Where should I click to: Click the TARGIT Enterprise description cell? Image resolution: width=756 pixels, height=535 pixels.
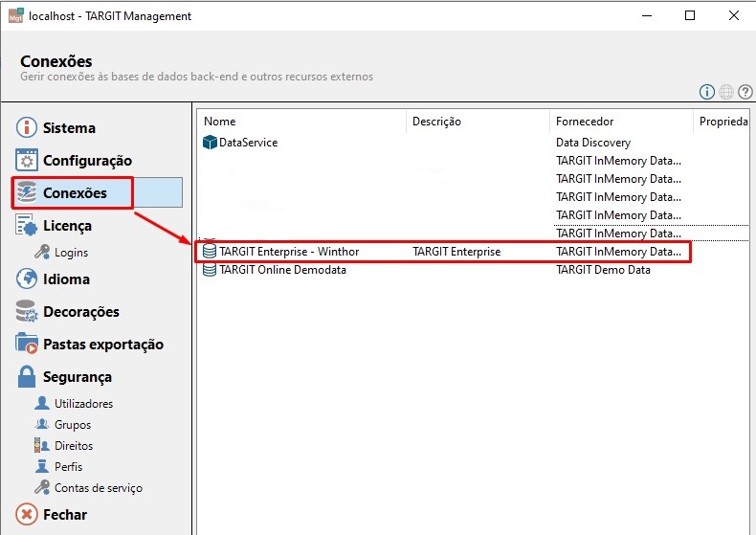(456, 252)
